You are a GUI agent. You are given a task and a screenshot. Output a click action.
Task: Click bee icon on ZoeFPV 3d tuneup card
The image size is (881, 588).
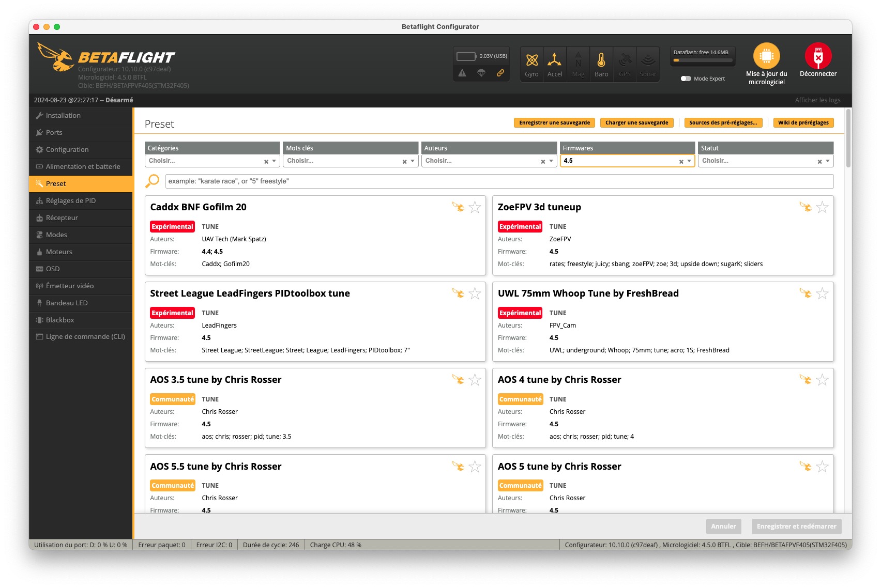pyautogui.click(x=806, y=207)
